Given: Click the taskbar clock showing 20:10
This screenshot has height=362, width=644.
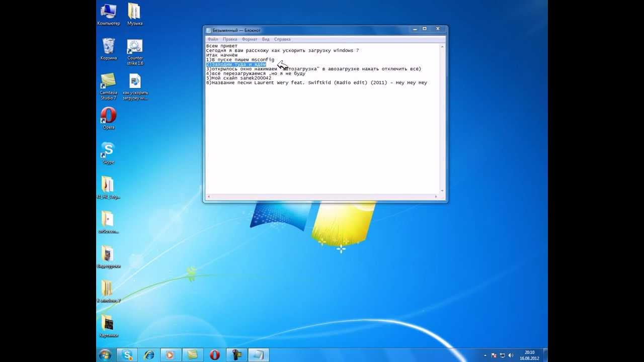Looking at the screenshot, I should point(529,355).
